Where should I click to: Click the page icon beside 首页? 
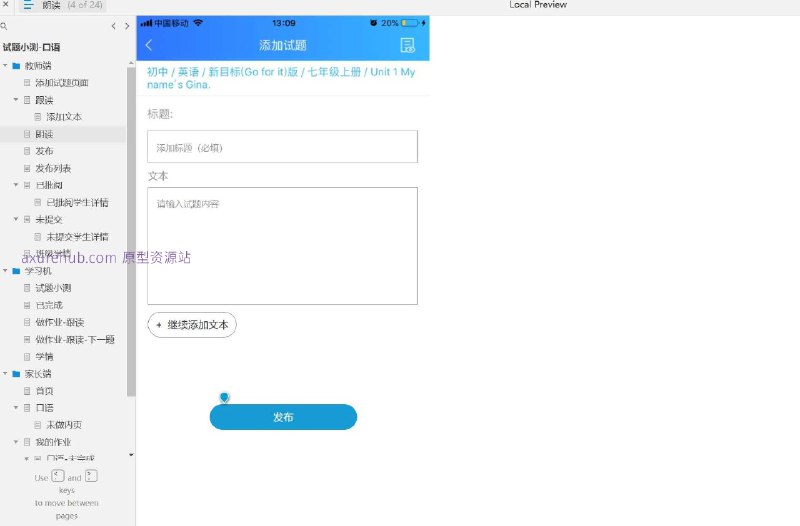click(x=27, y=391)
